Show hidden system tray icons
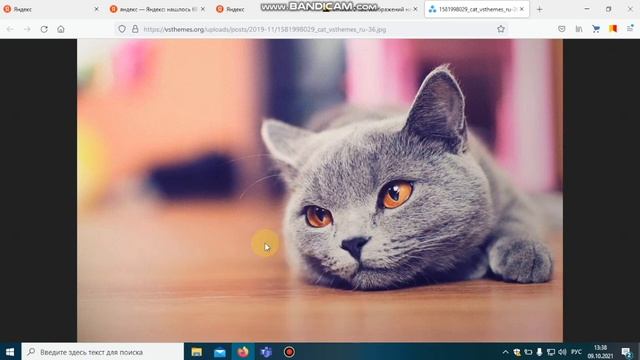 tap(505, 352)
